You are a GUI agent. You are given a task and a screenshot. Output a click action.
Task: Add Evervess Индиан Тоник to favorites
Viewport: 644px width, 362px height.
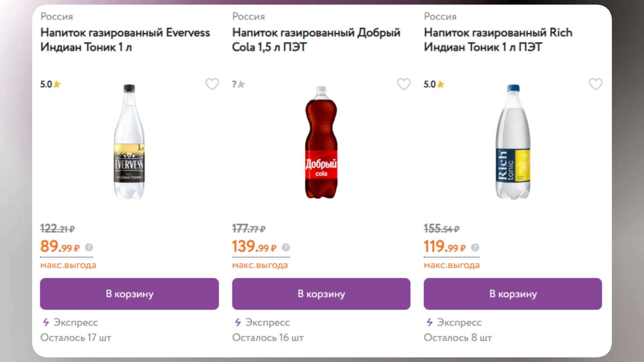point(212,84)
